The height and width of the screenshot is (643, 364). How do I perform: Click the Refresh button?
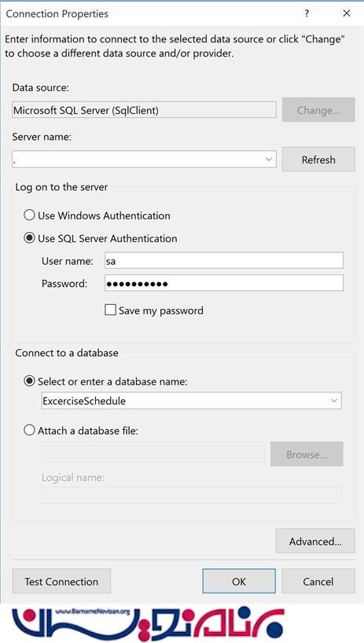318,159
